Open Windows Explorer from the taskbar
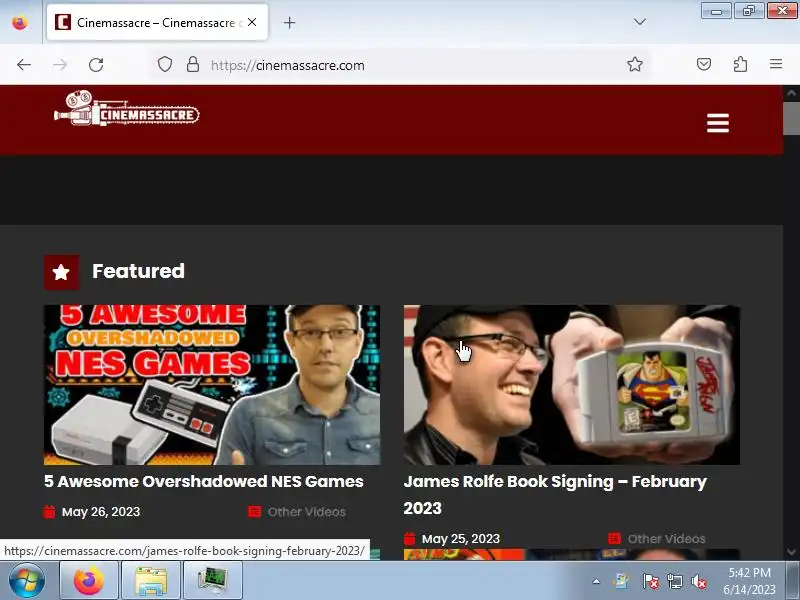The height and width of the screenshot is (600, 800). coord(151,581)
